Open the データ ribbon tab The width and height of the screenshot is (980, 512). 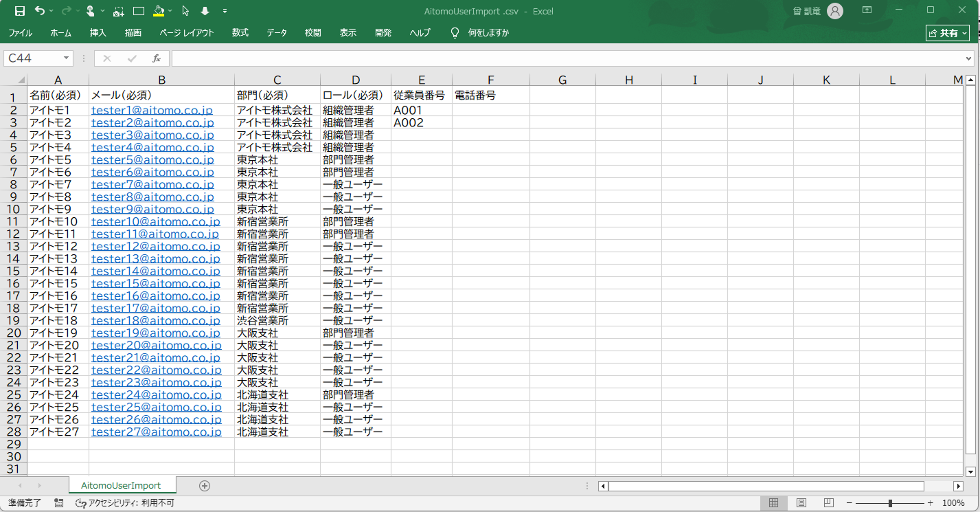point(277,33)
